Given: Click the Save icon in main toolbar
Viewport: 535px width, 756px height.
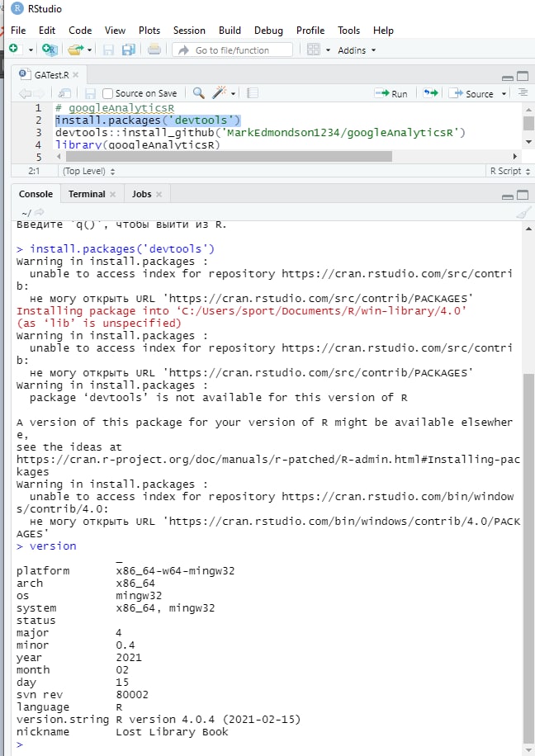Looking at the screenshot, I should click(x=108, y=50).
